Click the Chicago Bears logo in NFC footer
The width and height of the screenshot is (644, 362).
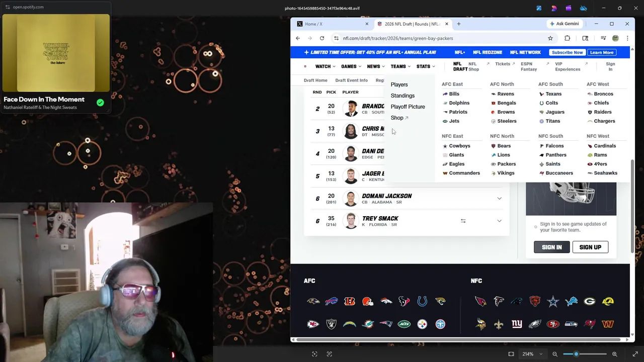pyautogui.click(x=535, y=301)
